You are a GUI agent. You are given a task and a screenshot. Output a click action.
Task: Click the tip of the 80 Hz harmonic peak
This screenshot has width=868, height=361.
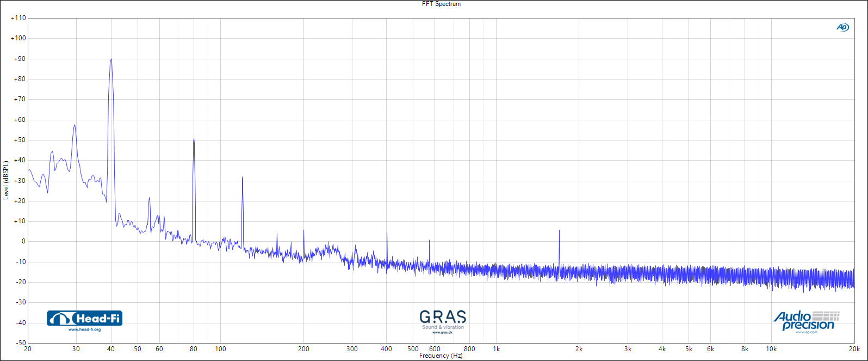[194, 139]
